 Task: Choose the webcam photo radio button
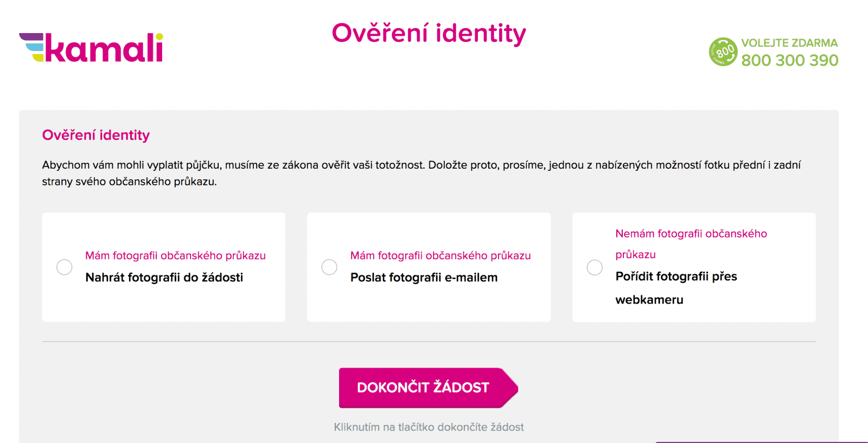595,267
